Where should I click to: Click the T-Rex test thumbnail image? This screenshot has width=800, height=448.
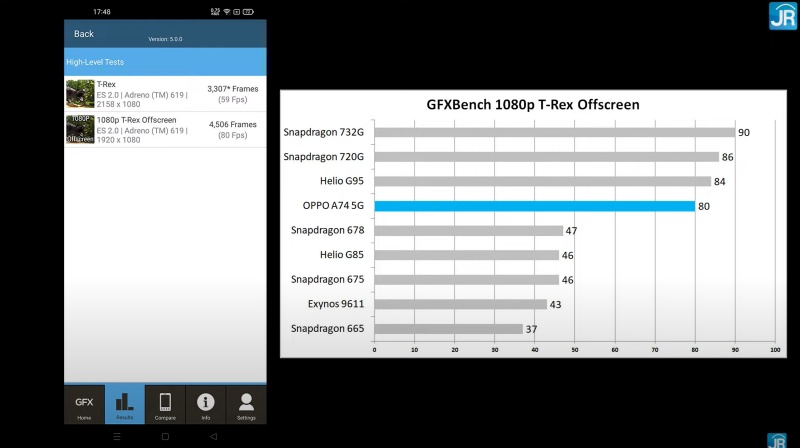80,93
